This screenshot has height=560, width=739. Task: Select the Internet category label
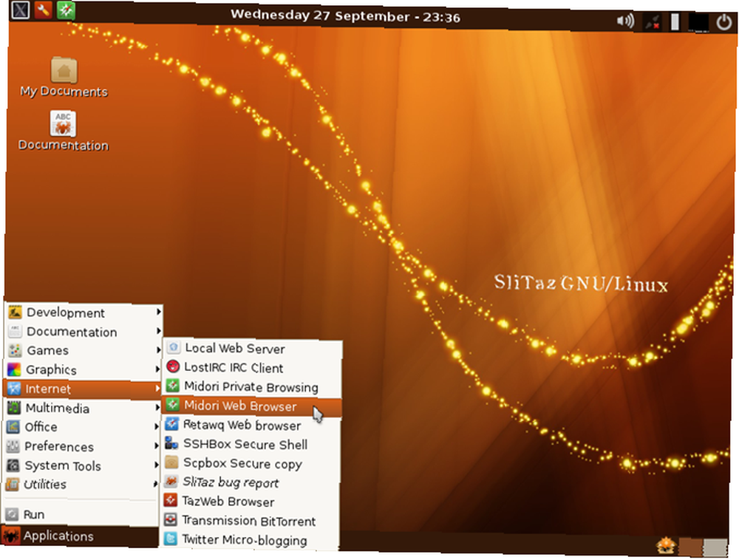pos(48,389)
